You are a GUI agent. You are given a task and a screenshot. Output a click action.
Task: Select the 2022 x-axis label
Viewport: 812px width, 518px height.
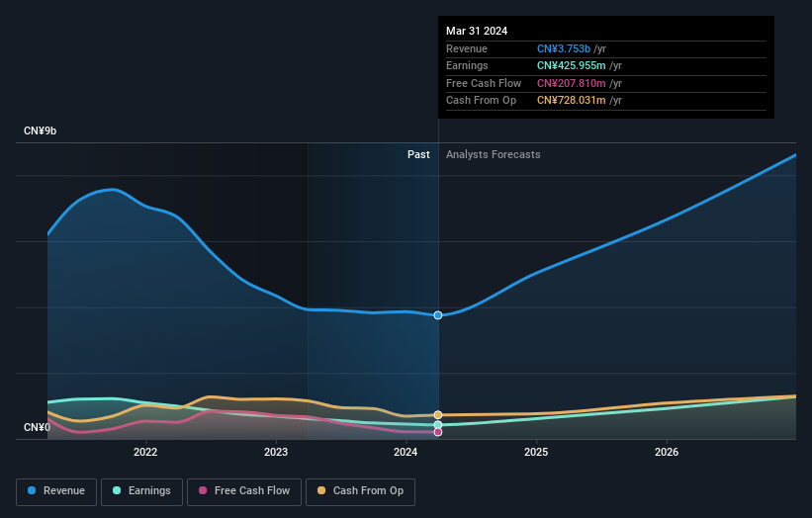(145, 452)
